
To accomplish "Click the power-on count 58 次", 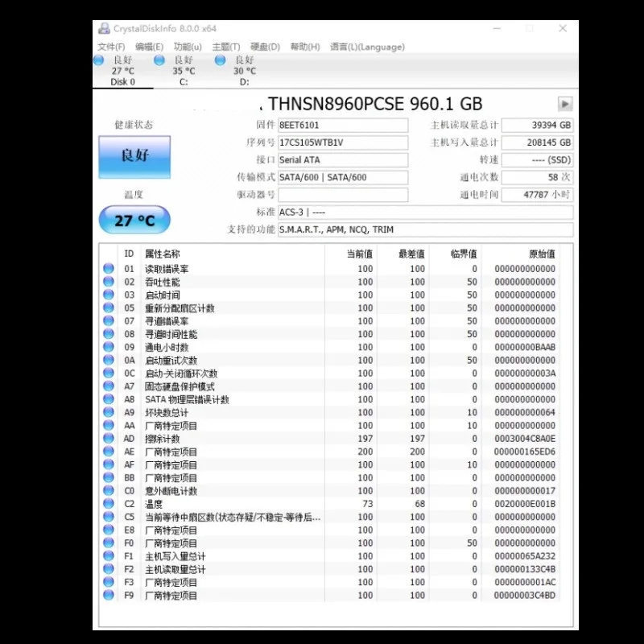I will pos(537,177).
